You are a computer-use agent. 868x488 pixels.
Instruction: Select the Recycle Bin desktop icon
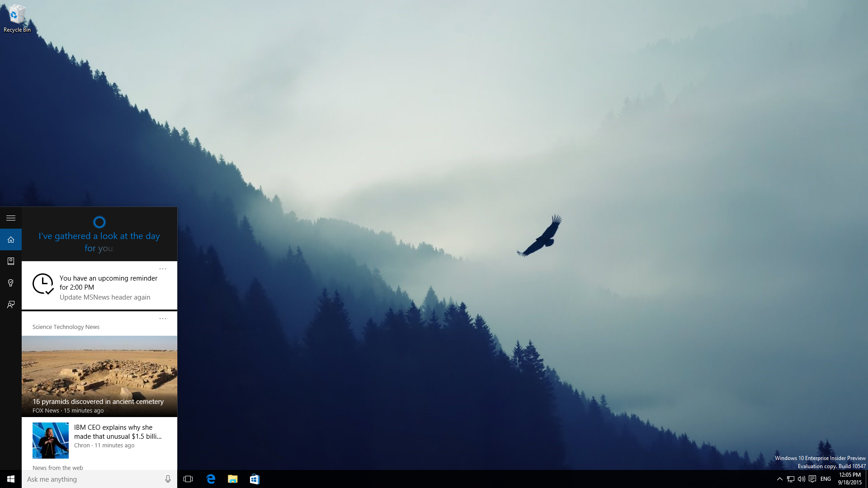[17, 19]
